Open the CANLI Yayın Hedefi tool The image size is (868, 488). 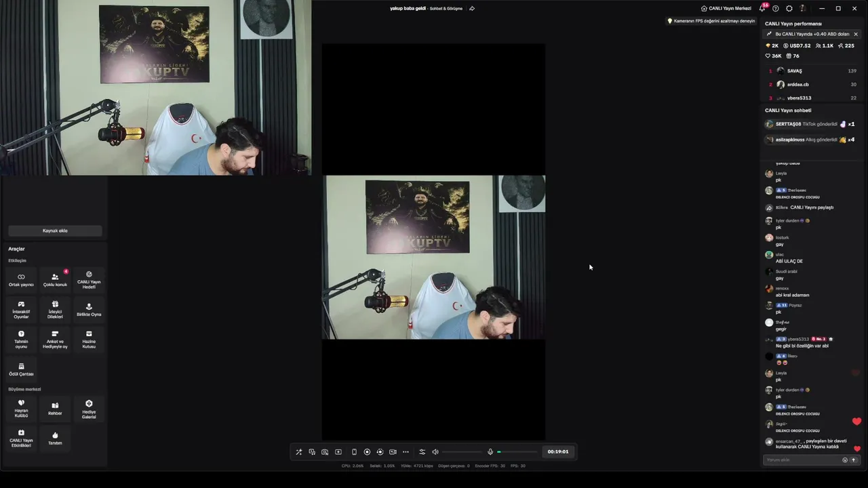coord(89,280)
